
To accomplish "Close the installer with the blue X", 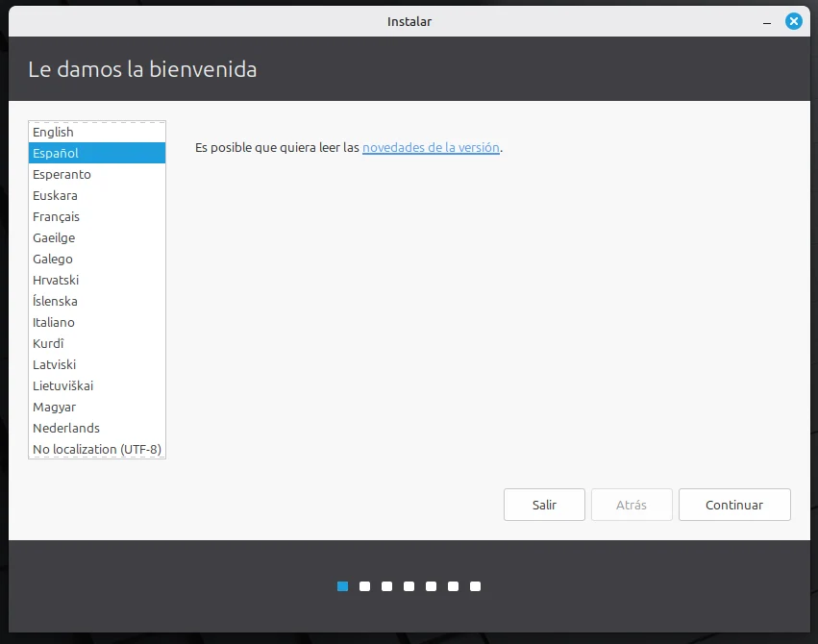I will point(793,21).
